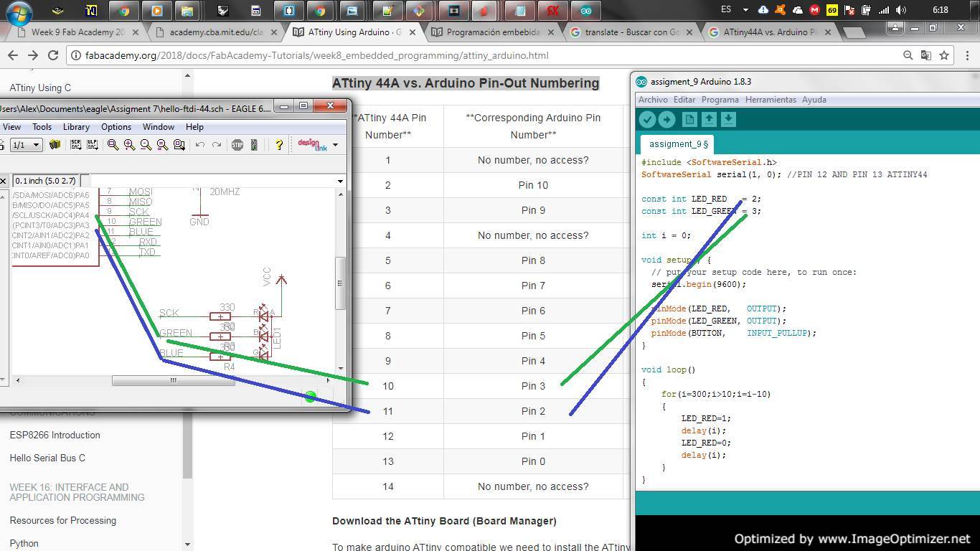Image resolution: width=980 pixels, height=551 pixels.
Task: Open the Archivo menu in Arduino
Action: click(x=653, y=100)
